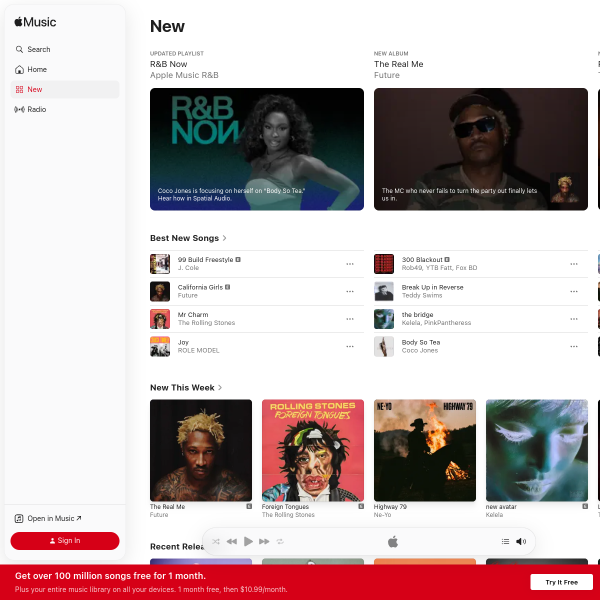Image resolution: width=600 pixels, height=600 pixels.
Task: Click J. Cole artist name
Action: pyautogui.click(x=188, y=268)
